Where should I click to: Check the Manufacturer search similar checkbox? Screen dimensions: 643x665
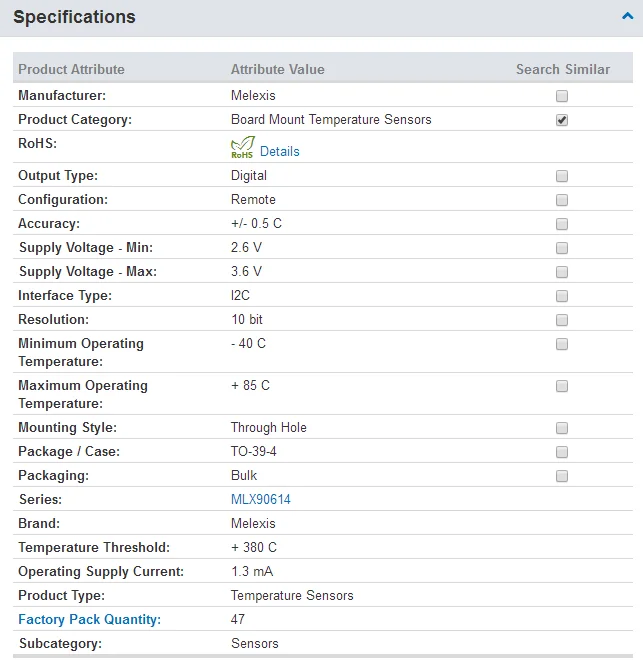562,96
